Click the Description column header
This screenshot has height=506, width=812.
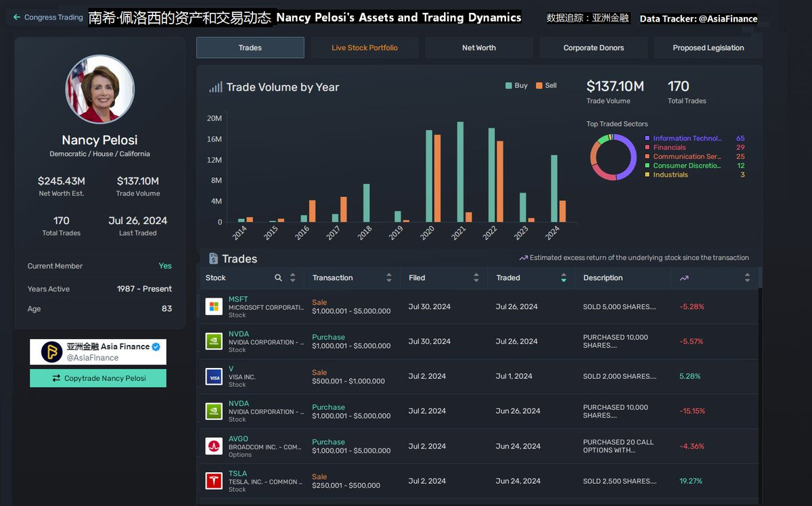[x=603, y=278]
